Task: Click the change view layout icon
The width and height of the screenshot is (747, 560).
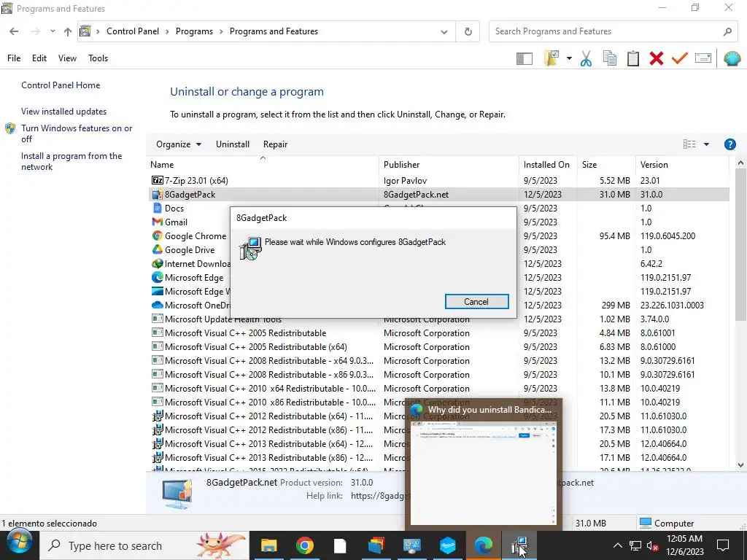Action: 689,144
